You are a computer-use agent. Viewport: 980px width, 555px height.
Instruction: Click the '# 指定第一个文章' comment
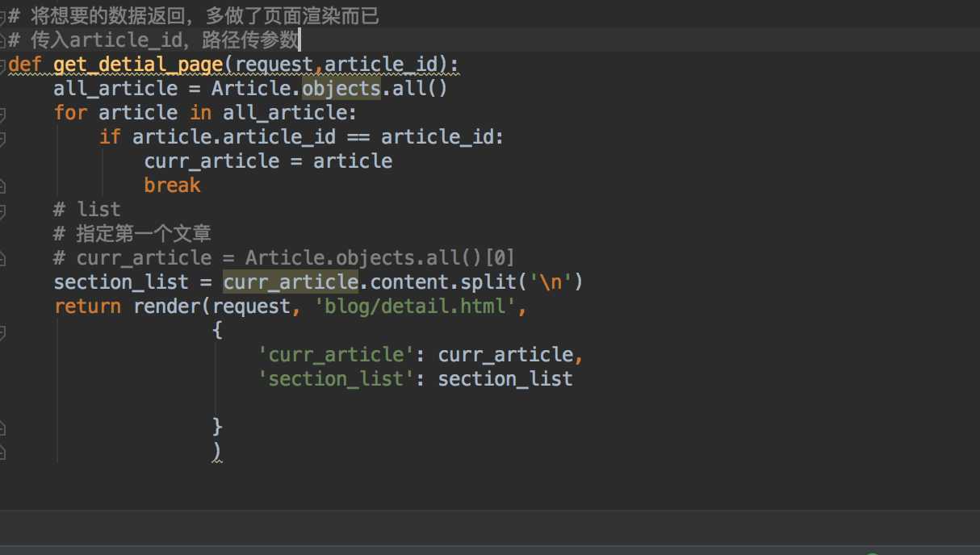[x=132, y=234]
